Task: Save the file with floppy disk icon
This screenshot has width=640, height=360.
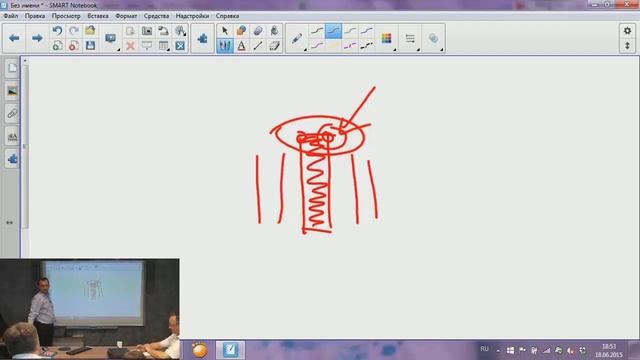Action: [90, 45]
